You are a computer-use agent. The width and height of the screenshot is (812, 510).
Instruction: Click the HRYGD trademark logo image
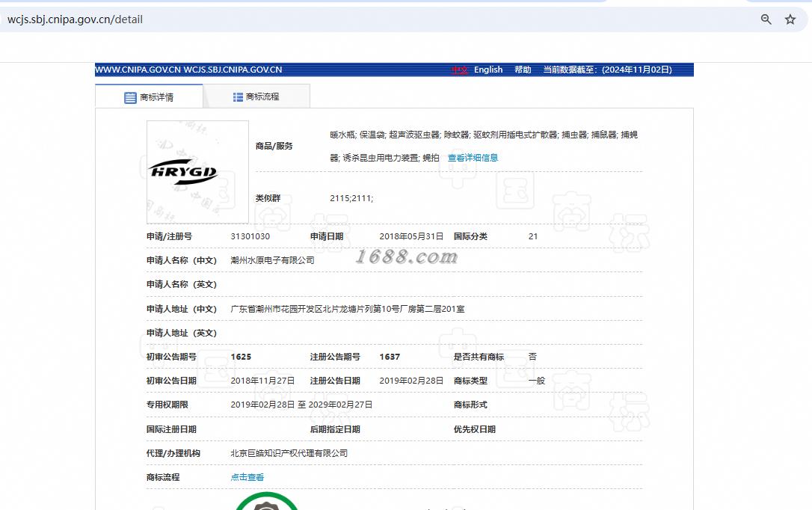(197, 172)
